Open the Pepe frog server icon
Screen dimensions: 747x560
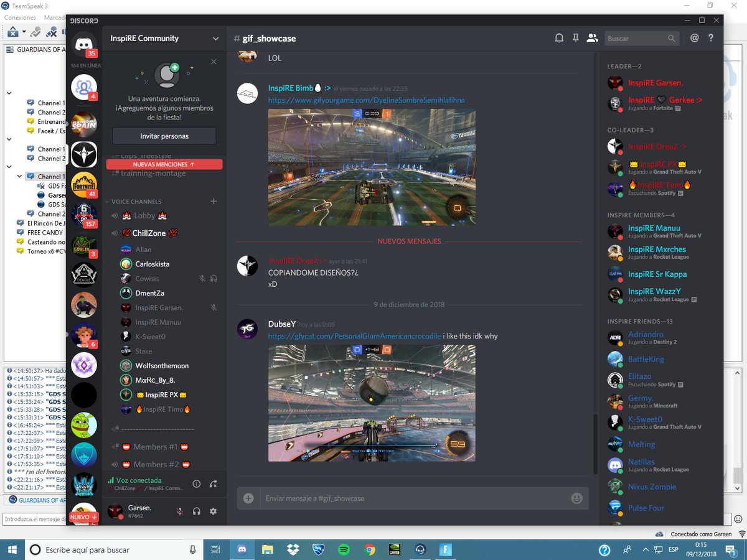(84, 425)
